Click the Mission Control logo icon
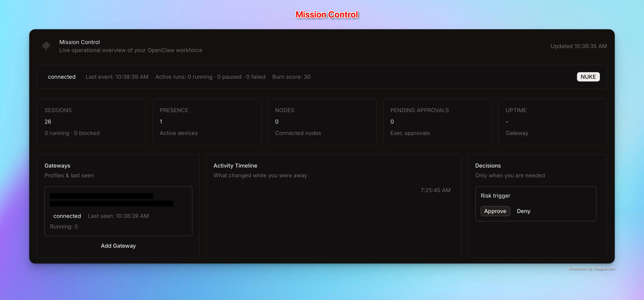This screenshot has height=300, width=644. point(46,46)
